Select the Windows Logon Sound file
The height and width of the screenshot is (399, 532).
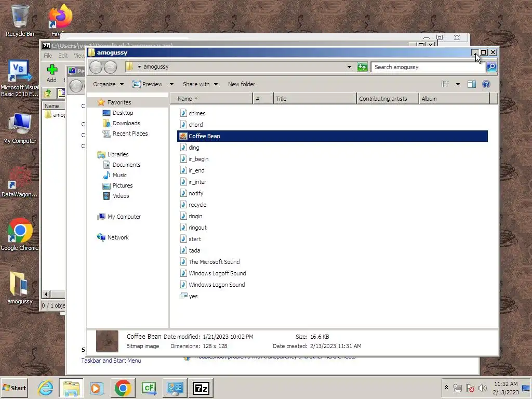tap(212, 285)
